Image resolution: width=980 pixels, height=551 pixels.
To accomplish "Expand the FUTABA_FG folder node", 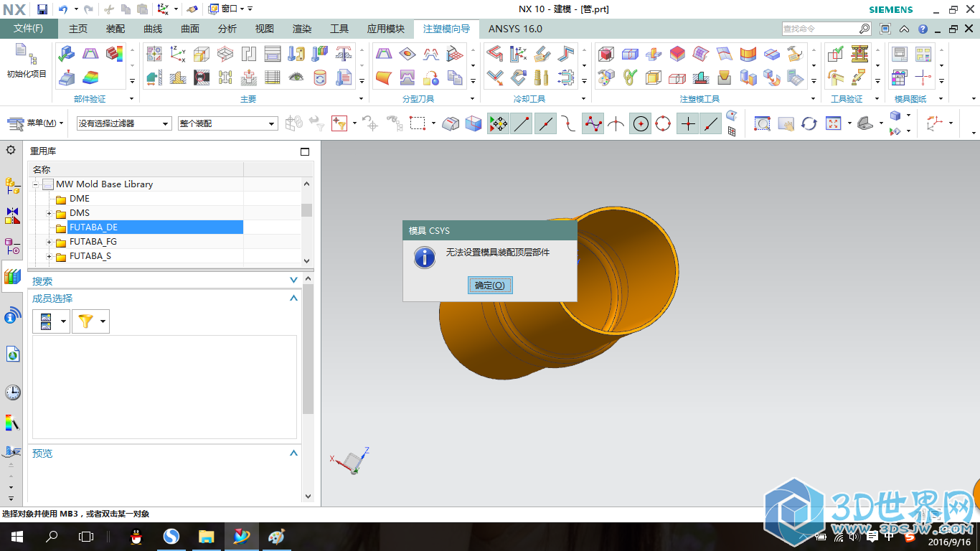I will pyautogui.click(x=50, y=242).
